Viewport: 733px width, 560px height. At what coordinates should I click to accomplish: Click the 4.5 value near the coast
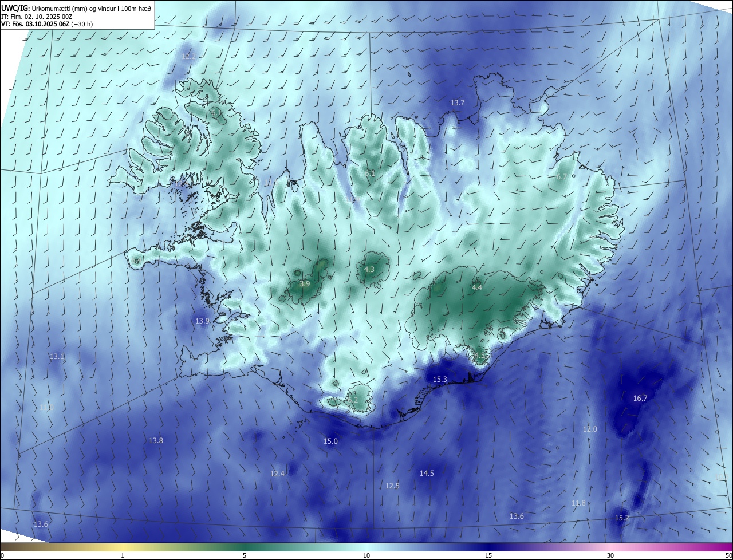480,355
